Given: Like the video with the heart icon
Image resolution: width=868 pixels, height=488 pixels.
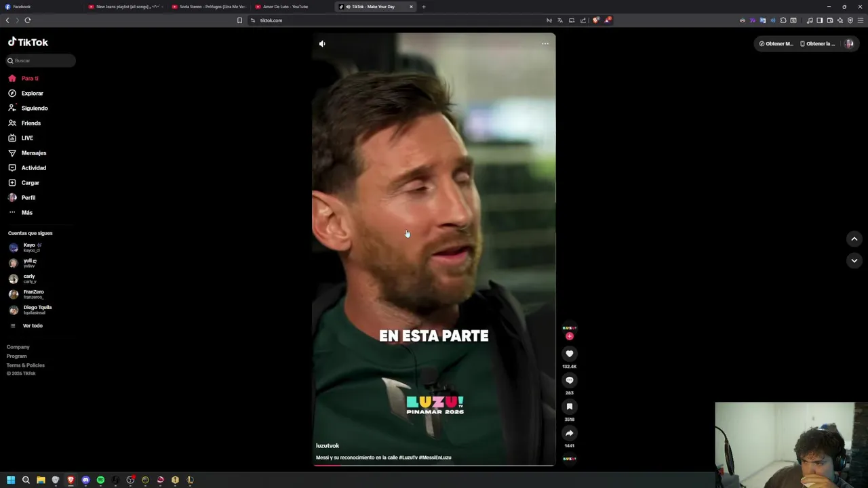Looking at the screenshot, I should click(570, 354).
